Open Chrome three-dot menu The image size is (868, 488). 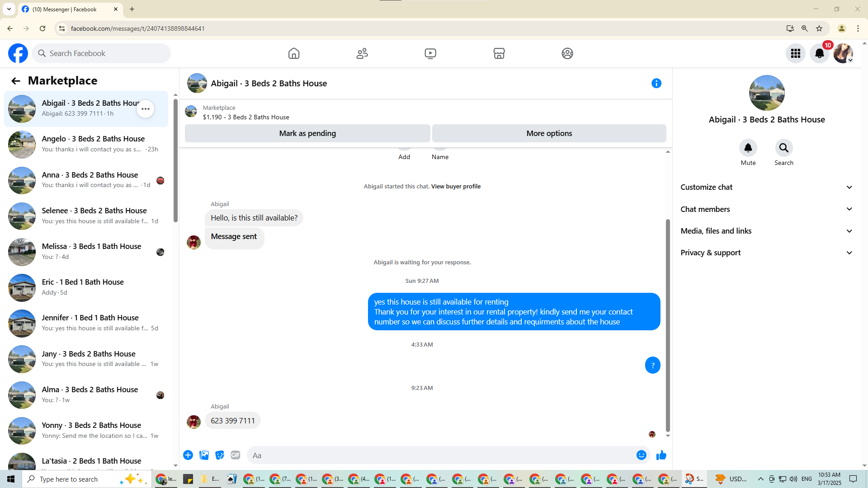pos(858,28)
